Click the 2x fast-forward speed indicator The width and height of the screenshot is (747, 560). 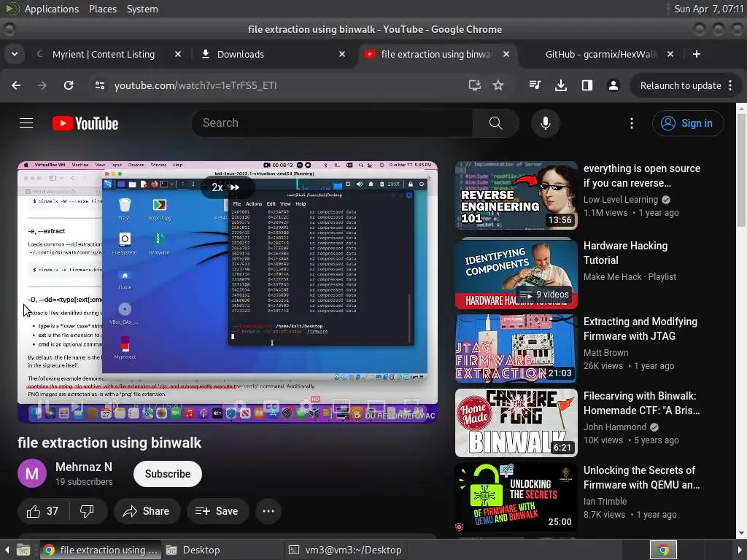click(x=226, y=187)
